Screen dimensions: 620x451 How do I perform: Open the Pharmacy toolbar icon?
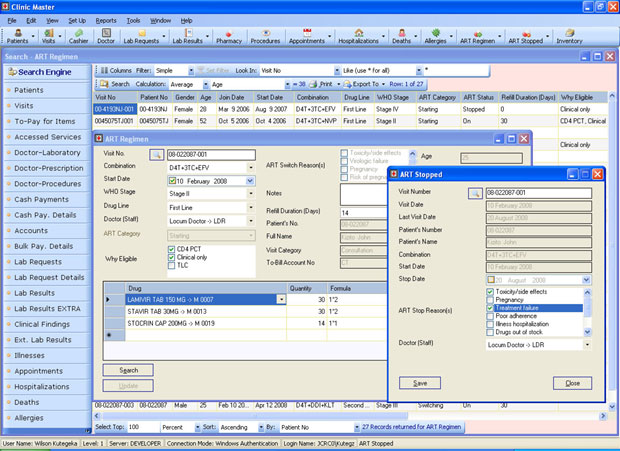(229, 36)
